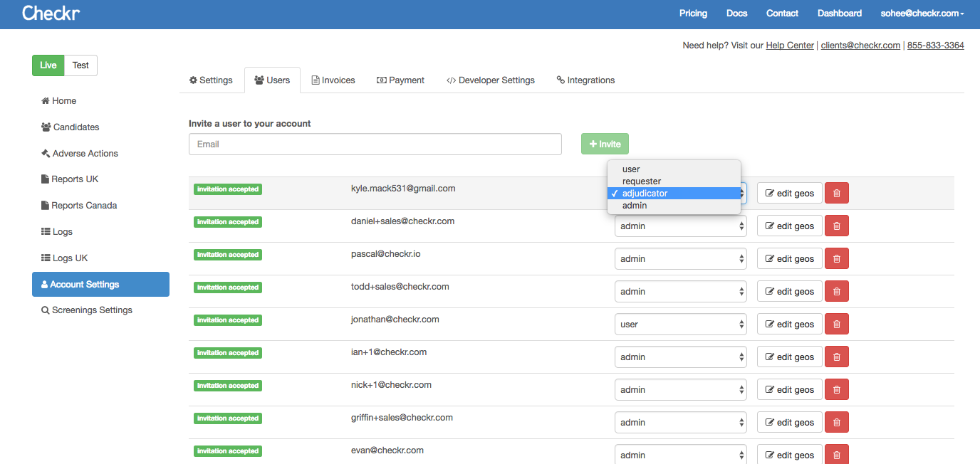Viewport: 980px width, 464px height.
Task: Remove pascal@checkr.io using red trash button
Action: tap(837, 259)
